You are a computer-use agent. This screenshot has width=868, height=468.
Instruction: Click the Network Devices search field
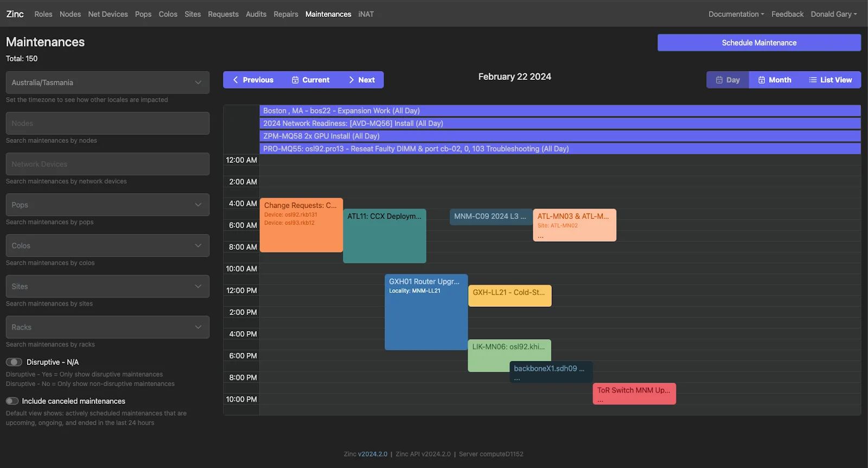point(107,164)
